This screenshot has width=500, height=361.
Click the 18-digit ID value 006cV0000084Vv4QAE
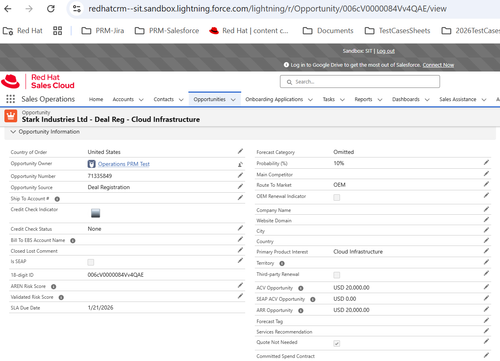115,275
